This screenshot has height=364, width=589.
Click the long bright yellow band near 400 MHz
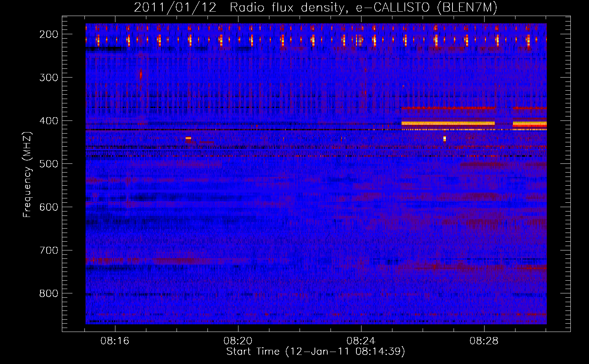(448, 123)
